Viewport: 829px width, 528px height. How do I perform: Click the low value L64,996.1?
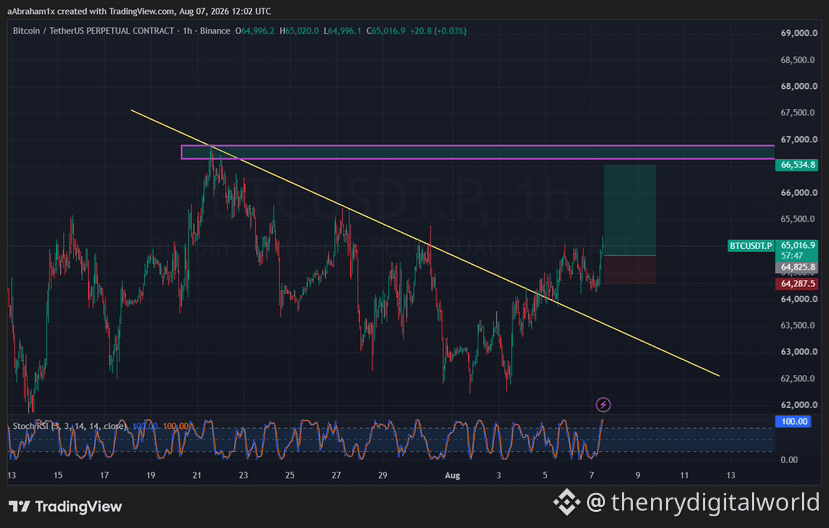tap(343, 31)
